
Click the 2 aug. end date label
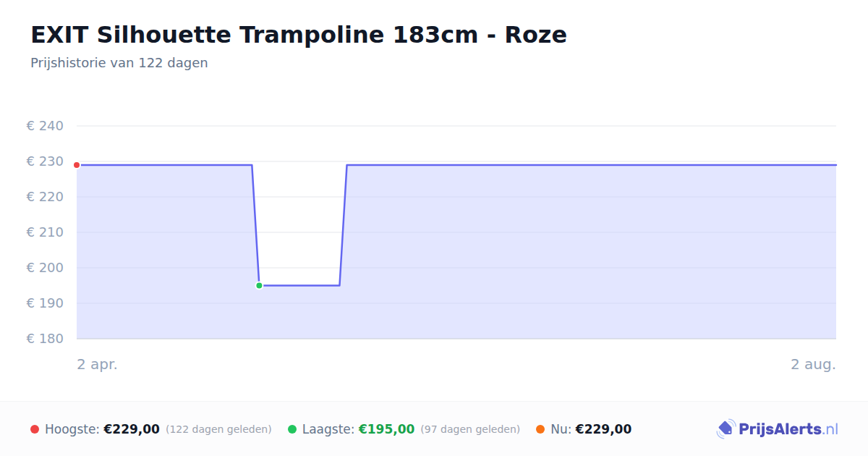point(813,364)
